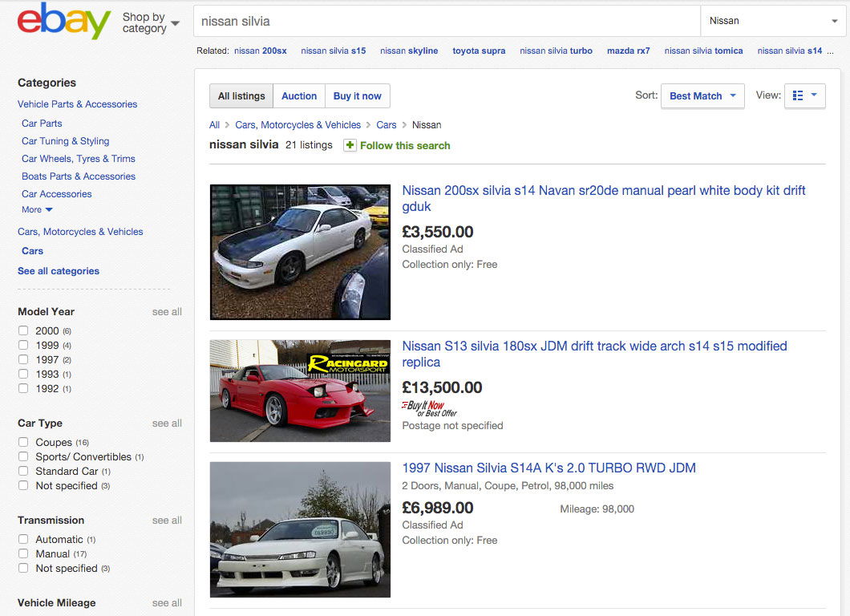
Task: Check the Manual transmission filter
Action: point(24,553)
